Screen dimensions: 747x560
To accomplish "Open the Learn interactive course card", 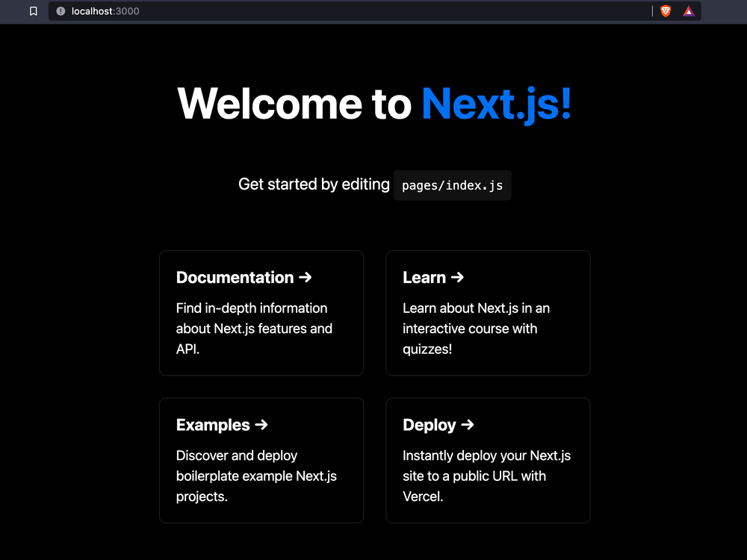I will click(x=487, y=313).
